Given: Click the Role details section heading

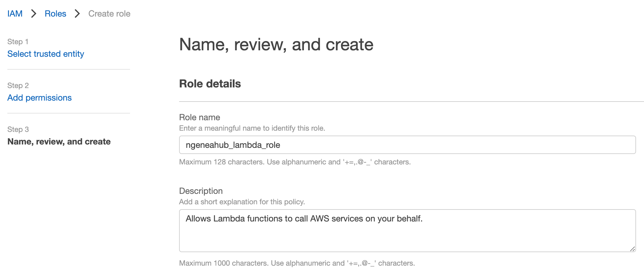Looking at the screenshot, I should click(210, 84).
